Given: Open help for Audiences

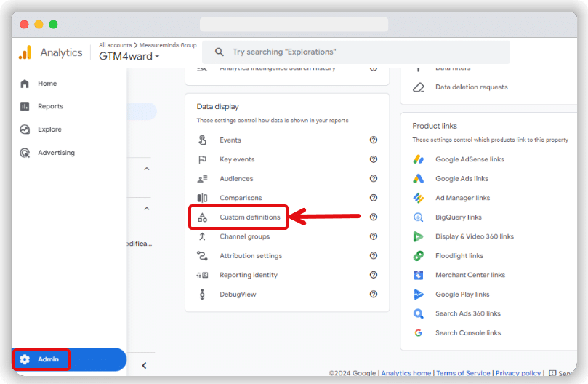Looking at the screenshot, I should (x=374, y=178).
